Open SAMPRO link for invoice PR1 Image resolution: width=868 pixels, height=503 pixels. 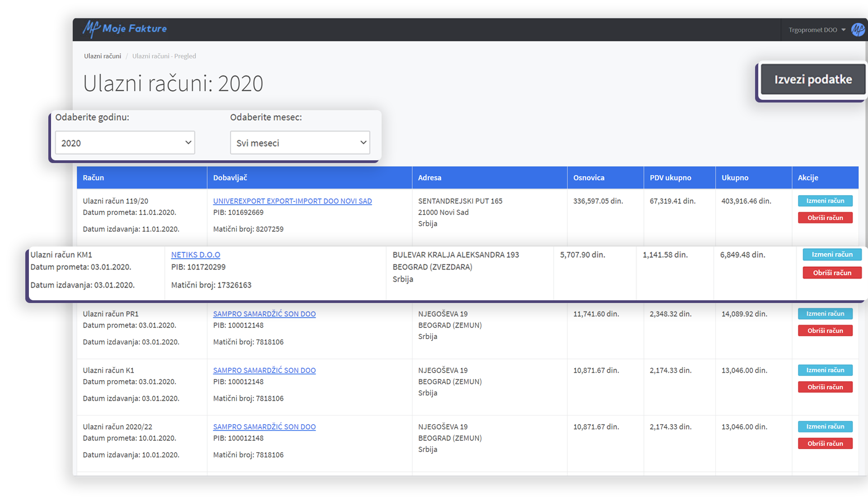pos(264,314)
